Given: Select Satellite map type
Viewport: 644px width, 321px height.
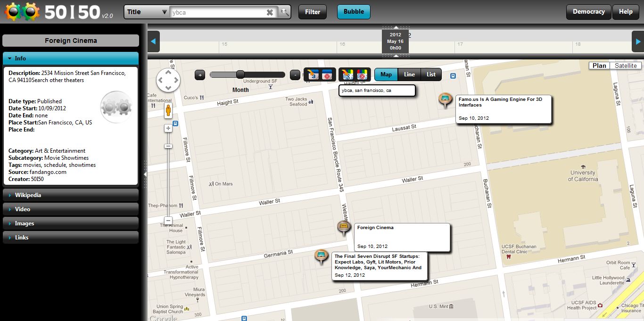Looking at the screenshot, I should (x=626, y=66).
